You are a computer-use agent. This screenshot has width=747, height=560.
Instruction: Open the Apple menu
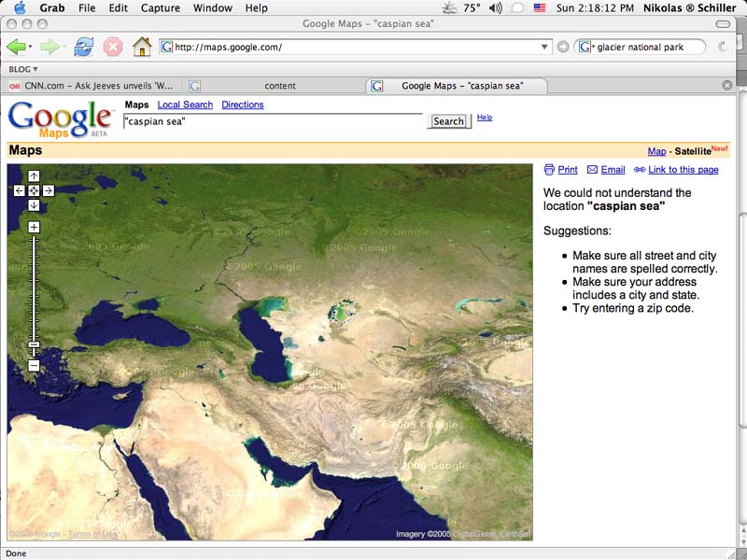[20, 7]
